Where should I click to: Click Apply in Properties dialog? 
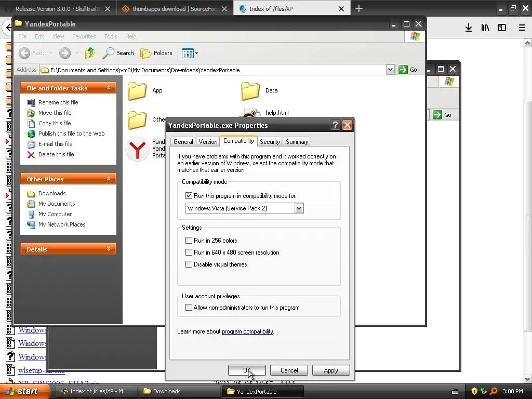tap(331, 370)
